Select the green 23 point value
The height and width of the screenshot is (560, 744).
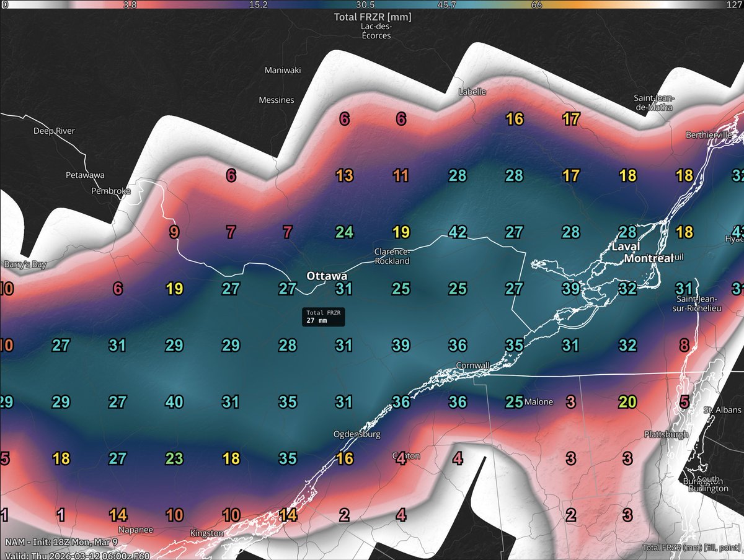[x=174, y=459]
